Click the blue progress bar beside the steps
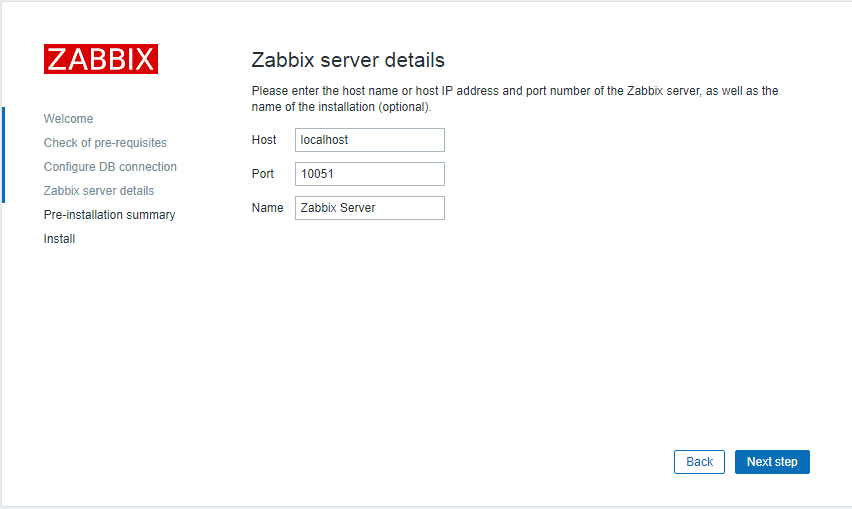This screenshot has height=509, width=852. (x=3, y=154)
